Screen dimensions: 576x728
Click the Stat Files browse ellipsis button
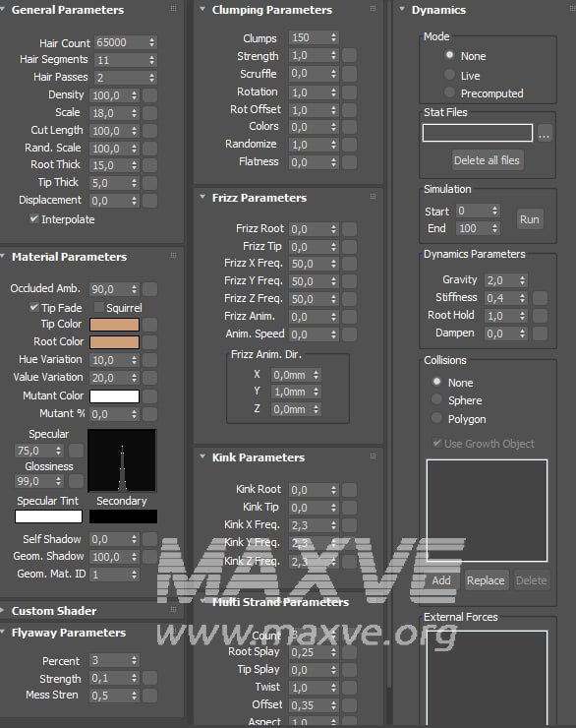[545, 134]
